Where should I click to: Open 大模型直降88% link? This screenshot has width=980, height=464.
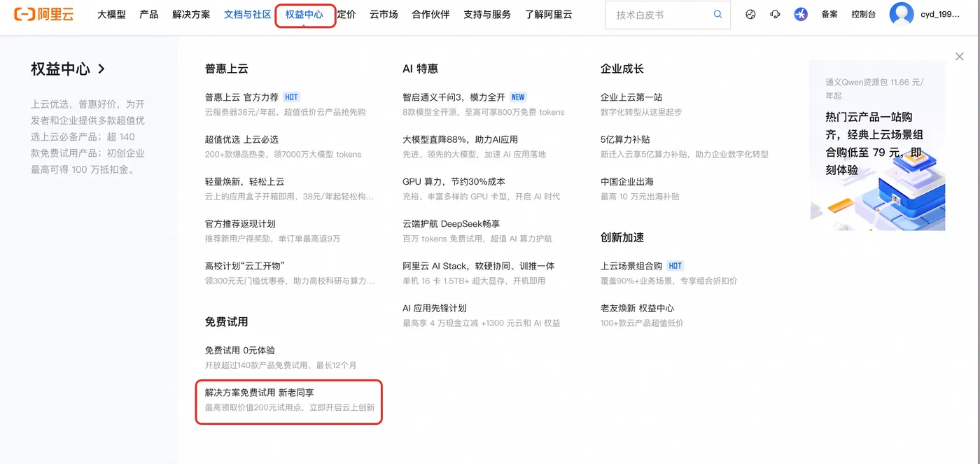[x=460, y=139]
